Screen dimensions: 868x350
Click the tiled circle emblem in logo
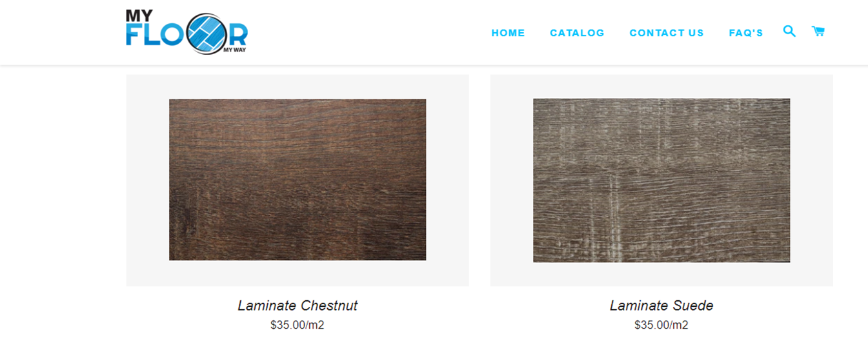[x=206, y=33]
